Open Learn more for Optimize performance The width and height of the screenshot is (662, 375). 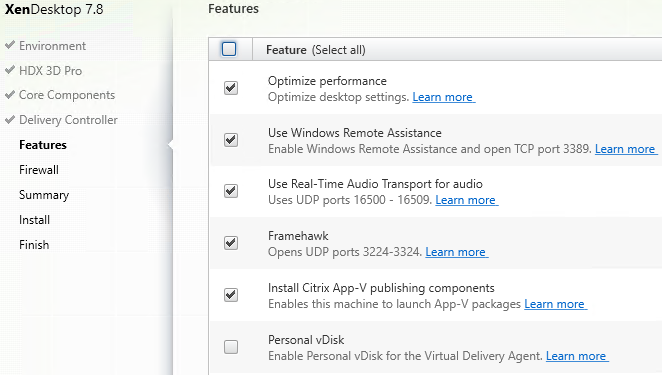coord(444,97)
